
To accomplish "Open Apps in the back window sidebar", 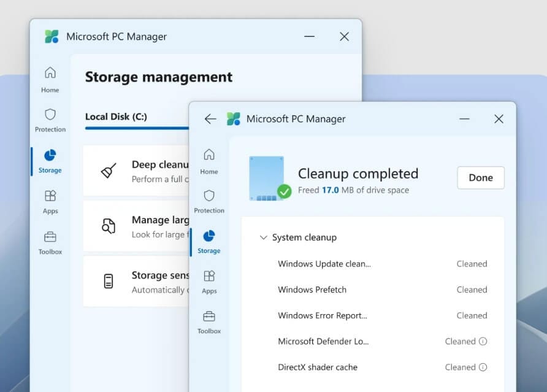I will pyautogui.click(x=50, y=202).
